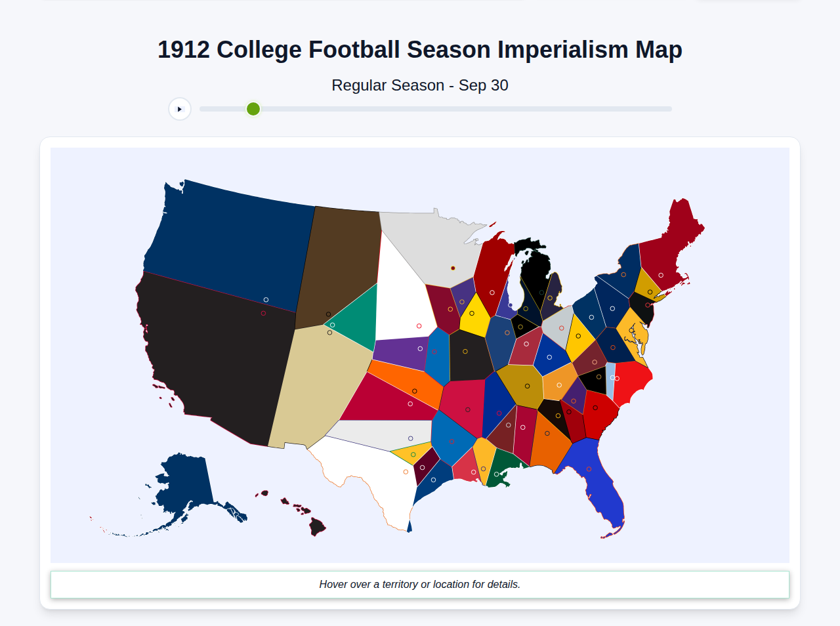
Task: Click the location marker in northern Minnesota
Action: [x=453, y=268]
